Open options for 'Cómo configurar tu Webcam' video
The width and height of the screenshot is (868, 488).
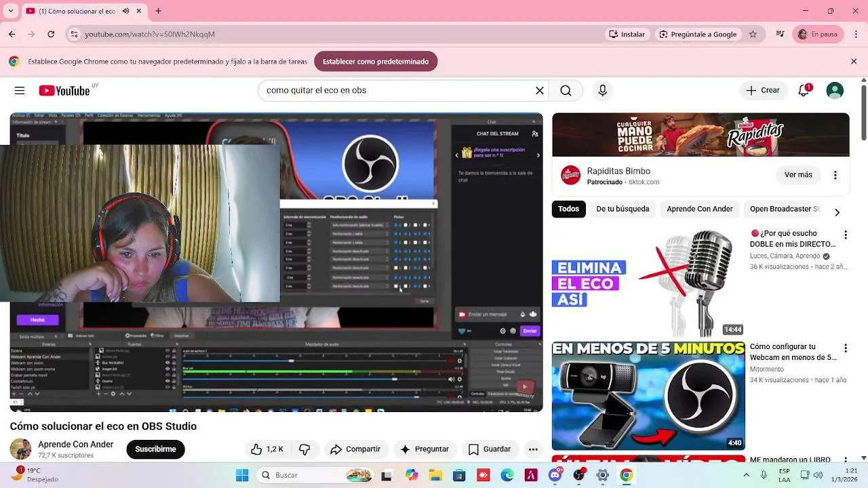[x=845, y=348]
